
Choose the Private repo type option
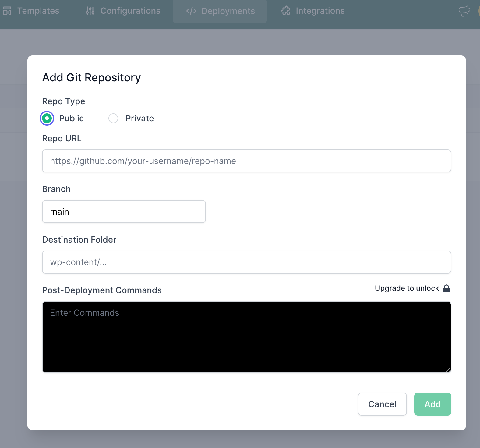(x=113, y=118)
